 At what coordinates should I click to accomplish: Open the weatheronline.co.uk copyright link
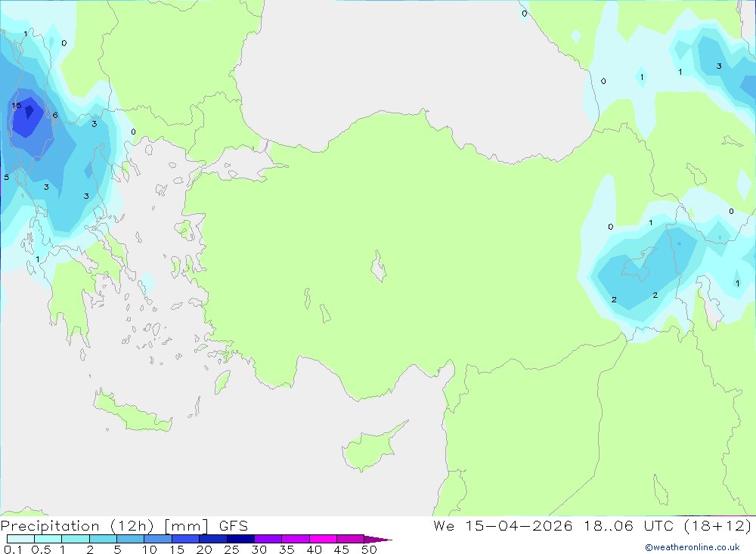pyautogui.click(x=692, y=547)
